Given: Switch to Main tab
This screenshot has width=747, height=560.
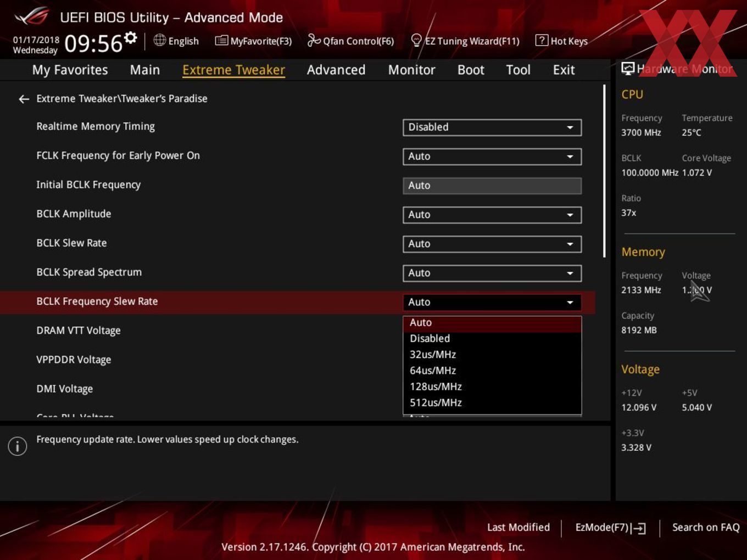Looking at the screenshot, I should coord(145,70).
